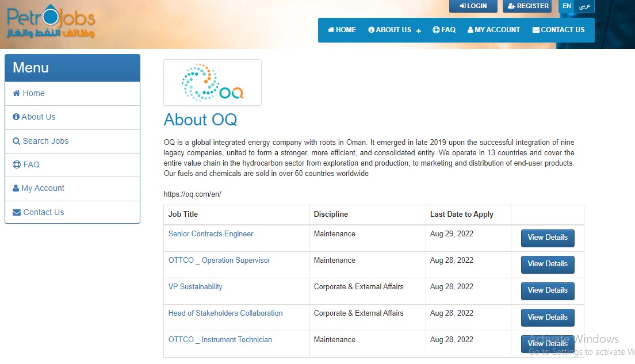
Task: Click the user icon beside MY ACCOUNT in top navigation
Action: (x=470, y=30)
